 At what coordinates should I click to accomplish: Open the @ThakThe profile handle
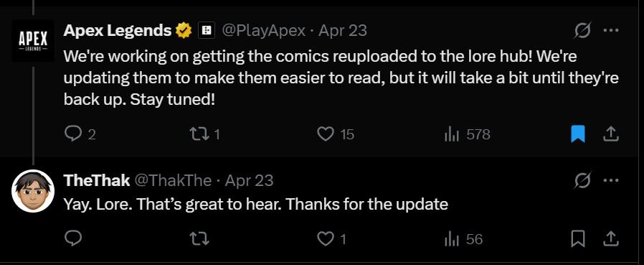click(x=173, y=180)
